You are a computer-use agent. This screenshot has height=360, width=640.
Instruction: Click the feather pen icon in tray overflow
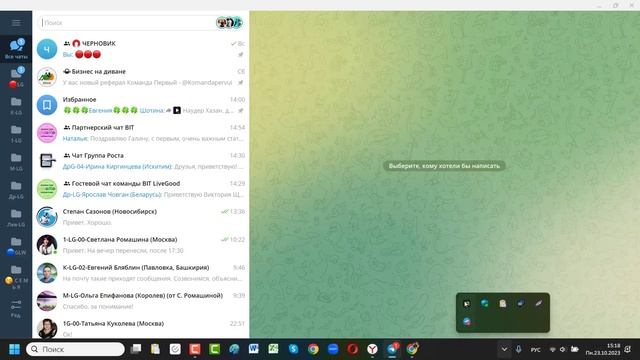click(539, 303)
